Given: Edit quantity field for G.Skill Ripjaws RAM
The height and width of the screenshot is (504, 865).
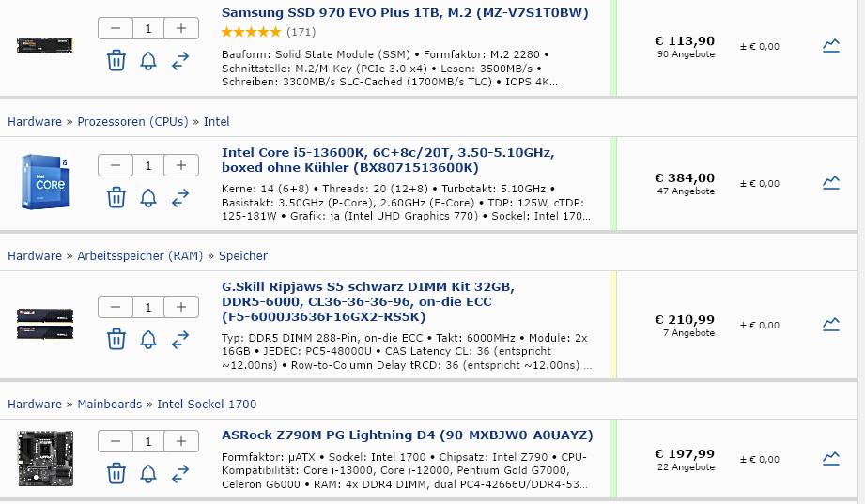Looking at the screenshot, I should click(148, 307).
